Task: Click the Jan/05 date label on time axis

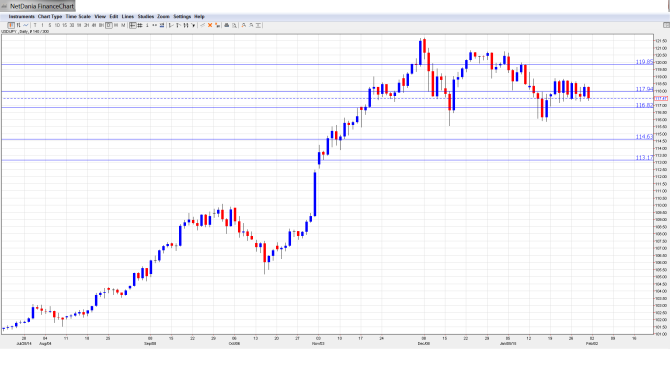Action: pyautogui.click(x=508, y=344)
